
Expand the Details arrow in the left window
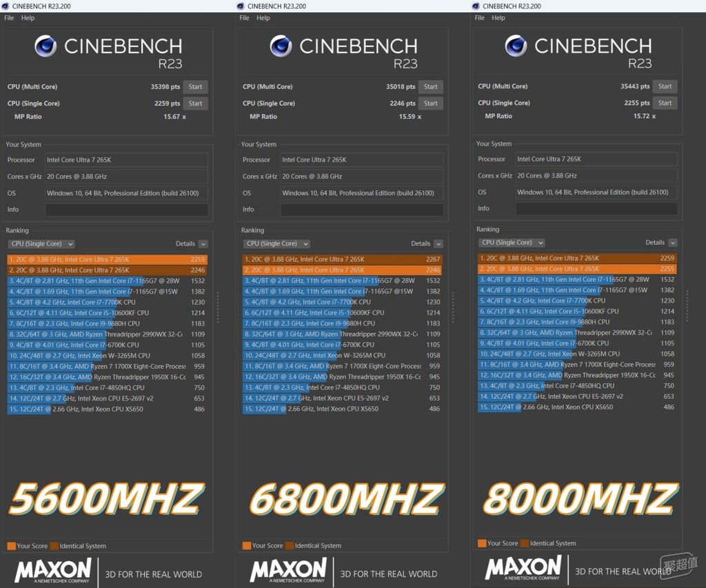click(x=203, y=244)
